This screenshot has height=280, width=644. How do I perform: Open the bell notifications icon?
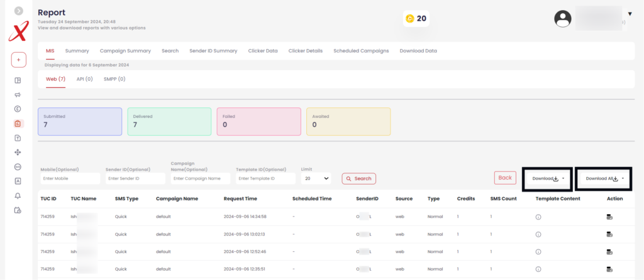18,196
